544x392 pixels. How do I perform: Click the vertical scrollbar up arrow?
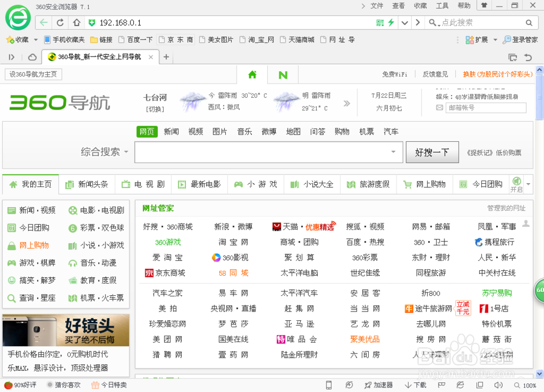click(x=540, y=70)
